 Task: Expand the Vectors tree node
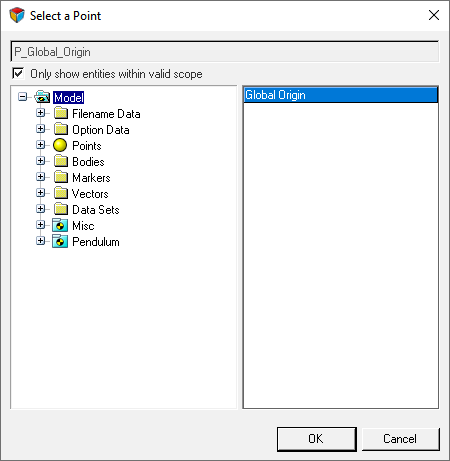(x=41, y=193)
